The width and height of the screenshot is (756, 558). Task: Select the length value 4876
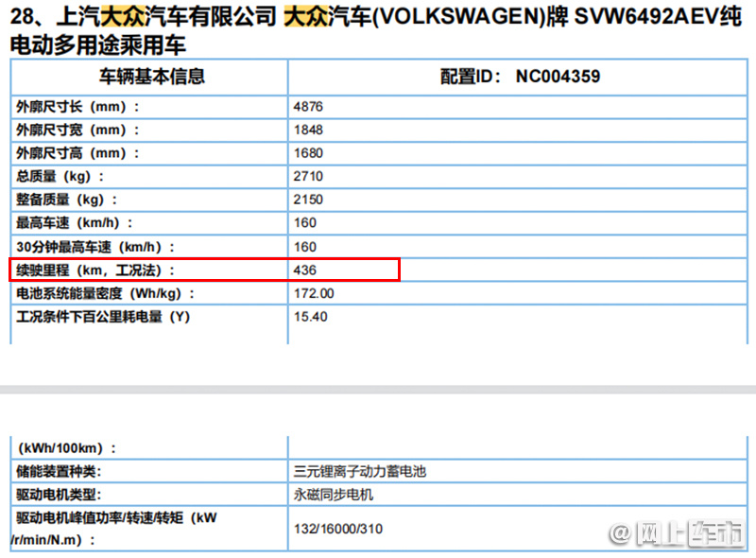point(308,107)
